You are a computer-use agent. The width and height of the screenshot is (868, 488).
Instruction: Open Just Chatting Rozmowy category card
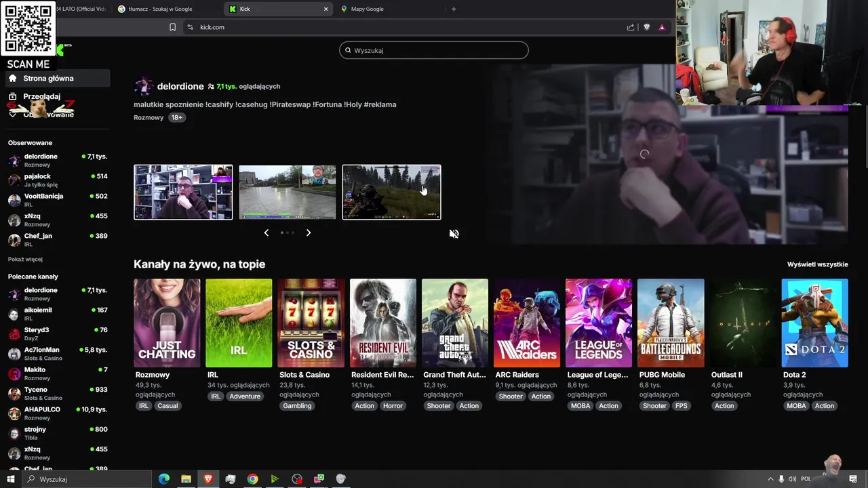[167, 323]
